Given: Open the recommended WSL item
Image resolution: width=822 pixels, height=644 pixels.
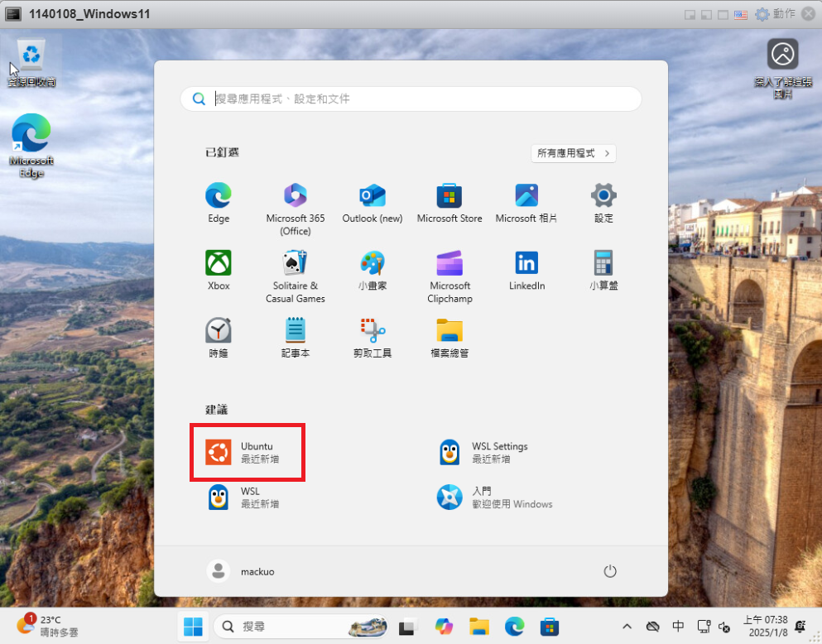Looking at the screenshot, I should (244, 497).
